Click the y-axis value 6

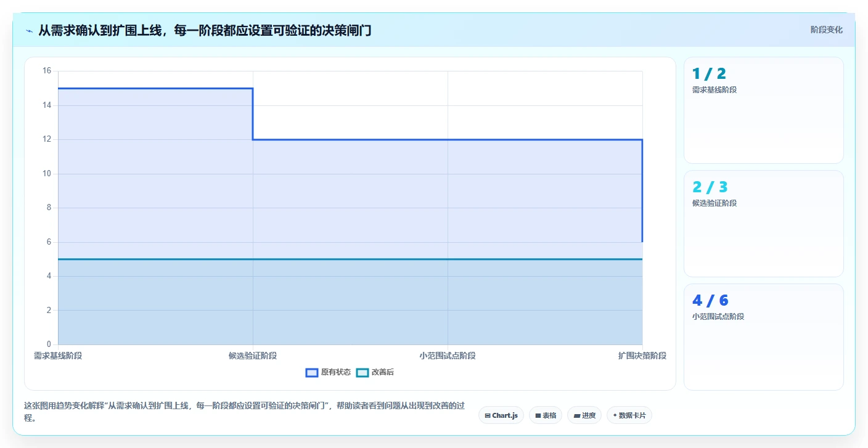[x=49, y=242]
